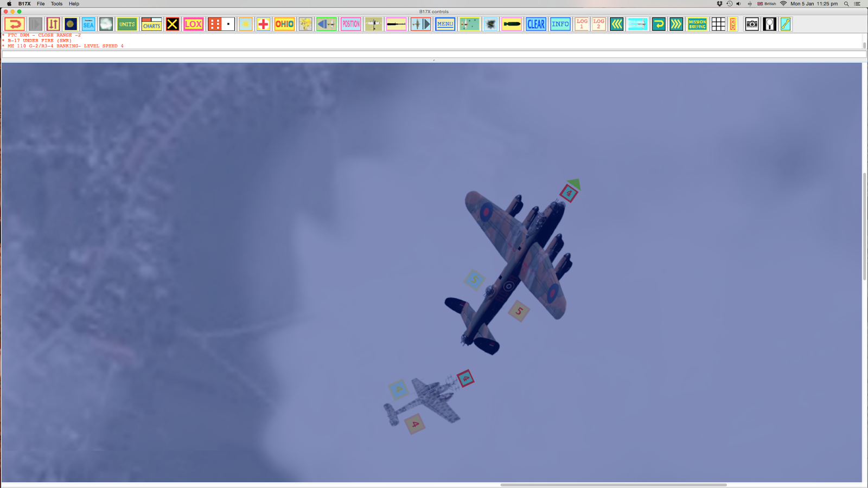The height and width of the screenshot is (488, 868).
Task: Click the INFO toolbar button
Action: [x=560, y=24]
